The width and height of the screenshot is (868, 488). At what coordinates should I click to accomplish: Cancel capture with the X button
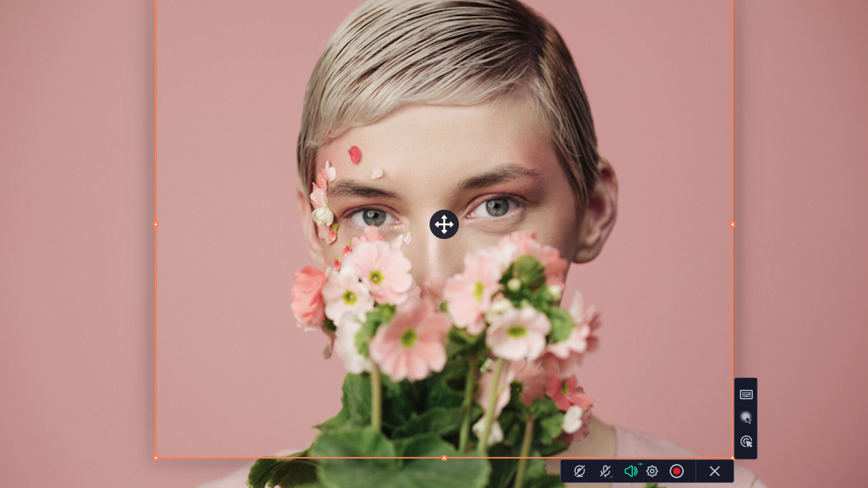coord(714,472)
